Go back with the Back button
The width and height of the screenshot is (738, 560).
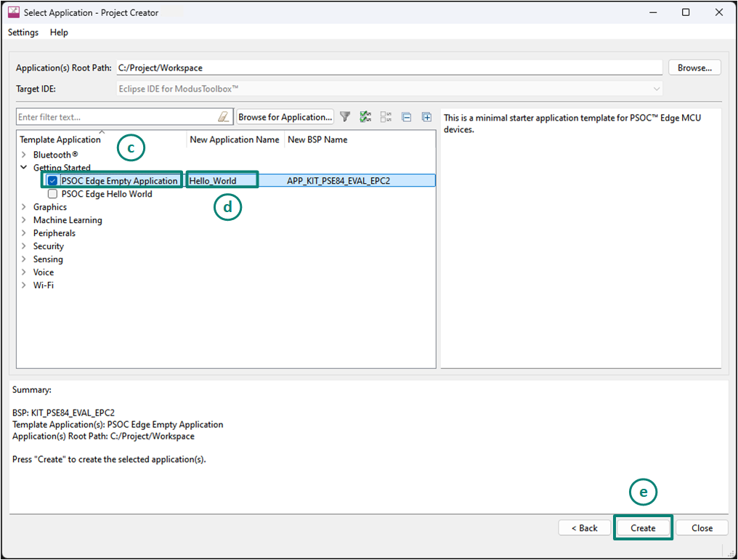tap(584, 528)
